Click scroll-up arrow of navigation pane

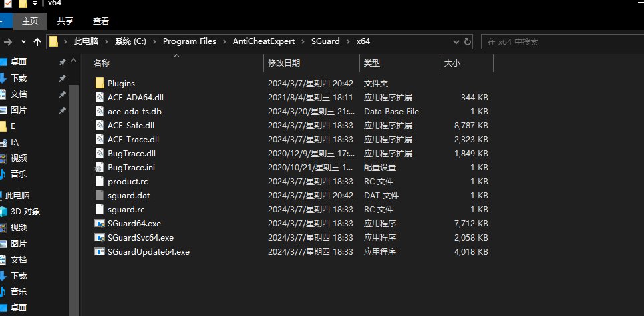(x=73, y=61)
